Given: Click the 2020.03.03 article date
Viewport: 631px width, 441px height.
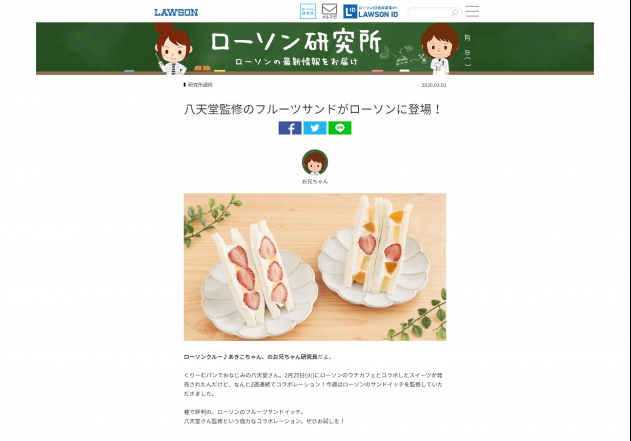Looking at the screenshot, I should [434, 85].
